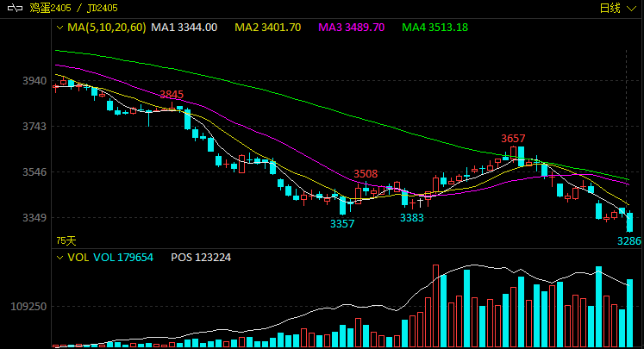Viewport: 644px width, 349px height.
Task: Select the 鸡蛋2405 contract title
Action: click(50, 8)
